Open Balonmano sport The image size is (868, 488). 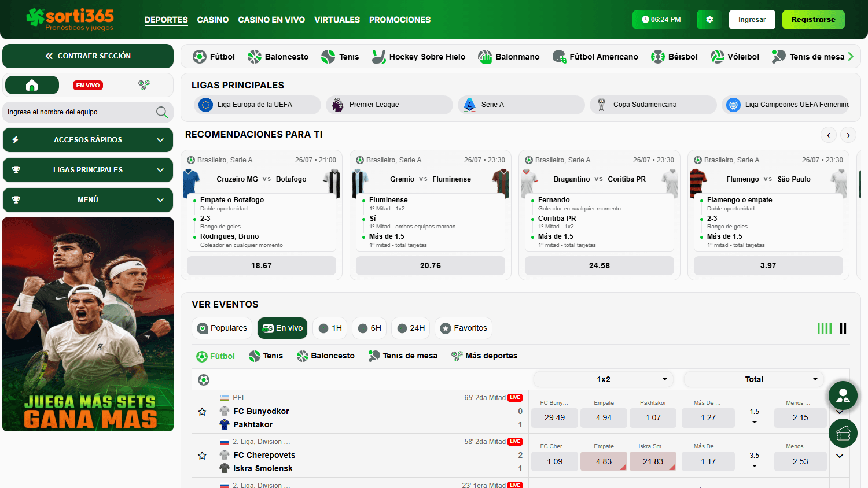(x=509, y=57)
